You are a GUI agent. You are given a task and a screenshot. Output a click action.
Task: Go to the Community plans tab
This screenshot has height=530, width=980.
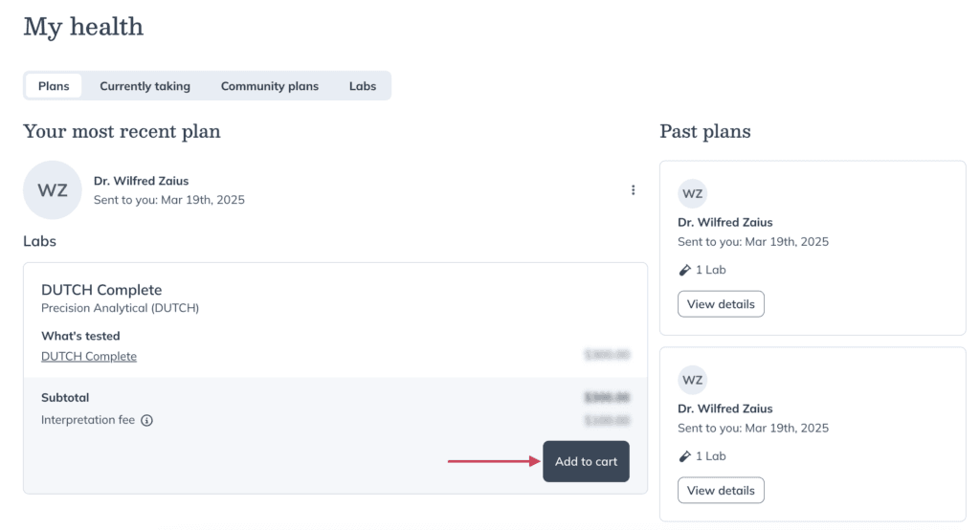pos(269,86)
